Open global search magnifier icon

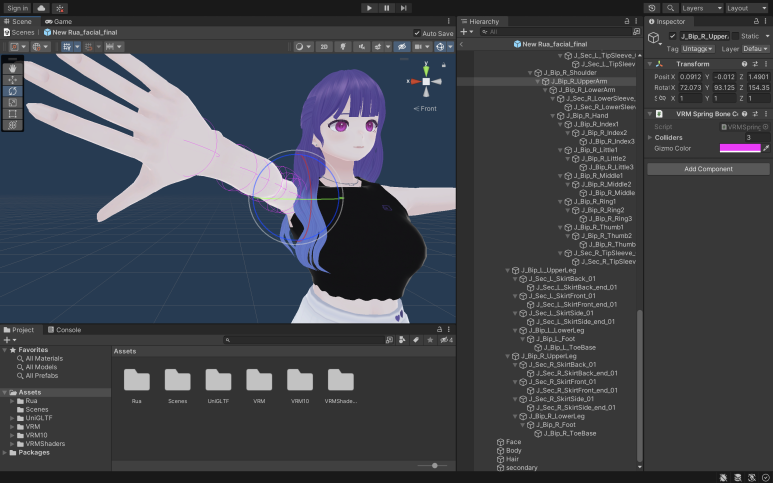[x=670, y=8]
